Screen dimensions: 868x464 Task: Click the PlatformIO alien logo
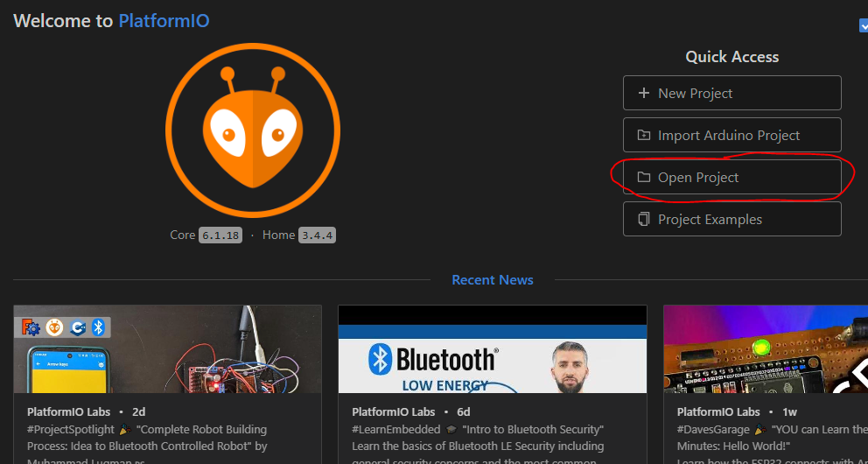253,130
